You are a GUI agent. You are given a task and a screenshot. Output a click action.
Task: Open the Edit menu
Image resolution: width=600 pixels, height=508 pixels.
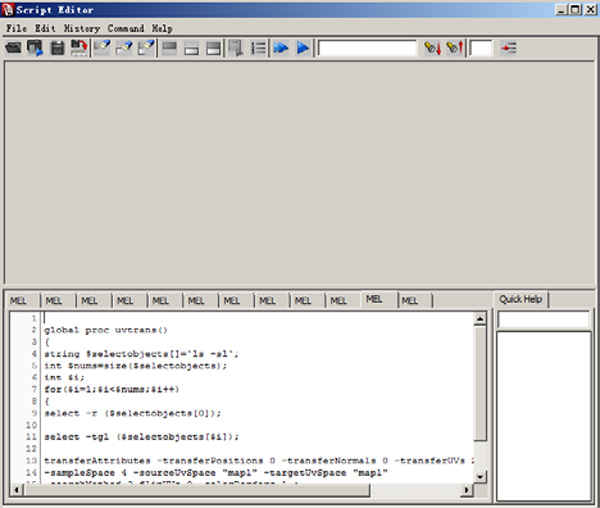click(45, 28)
